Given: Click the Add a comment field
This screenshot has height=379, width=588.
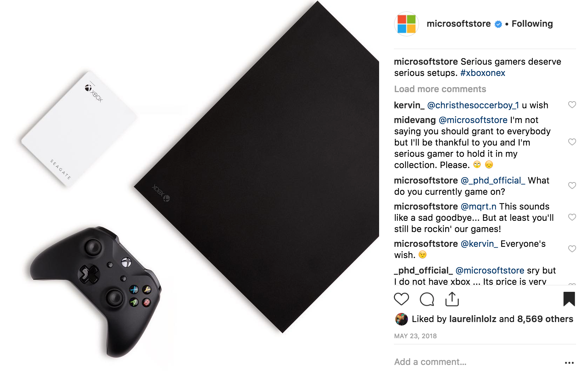Looking at the screenshot, I should (x=477, y=362).
